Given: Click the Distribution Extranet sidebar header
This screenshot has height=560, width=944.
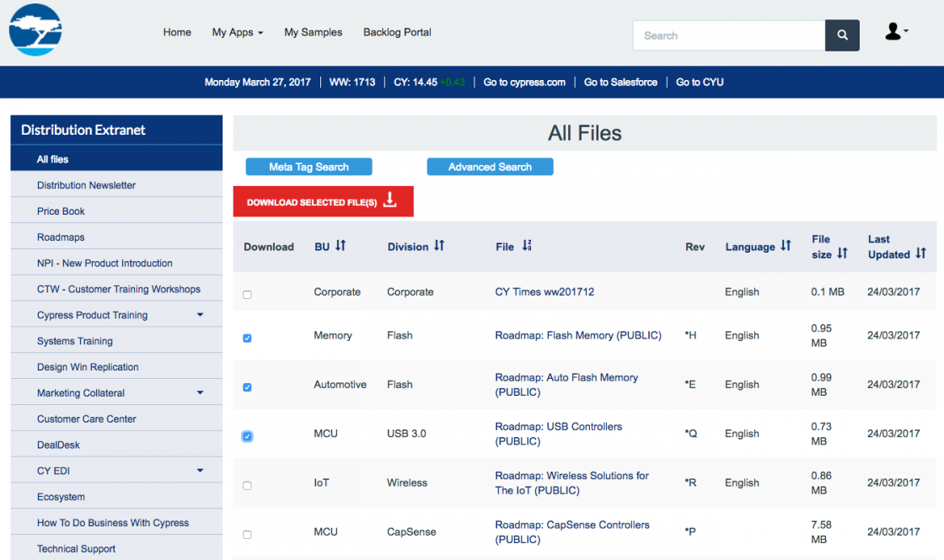Looking at the screenshot, I should coord(116,130).
